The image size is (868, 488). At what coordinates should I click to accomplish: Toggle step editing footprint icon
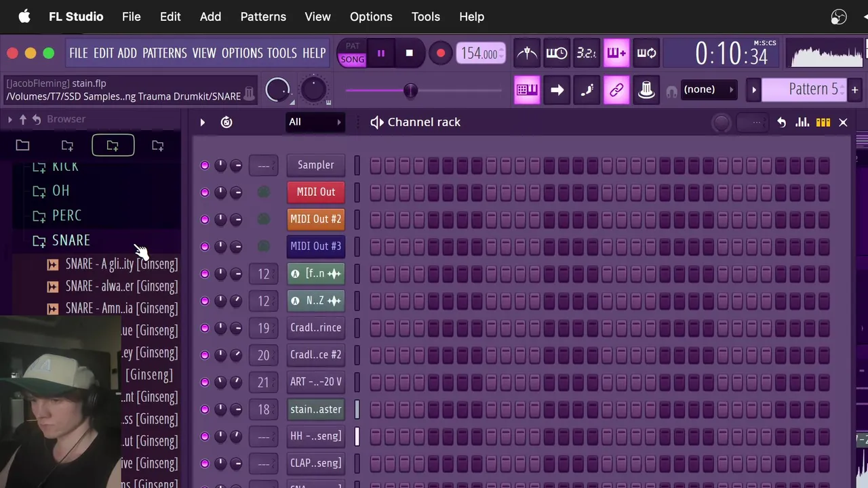pyautogui.click(x=587, y=89)
